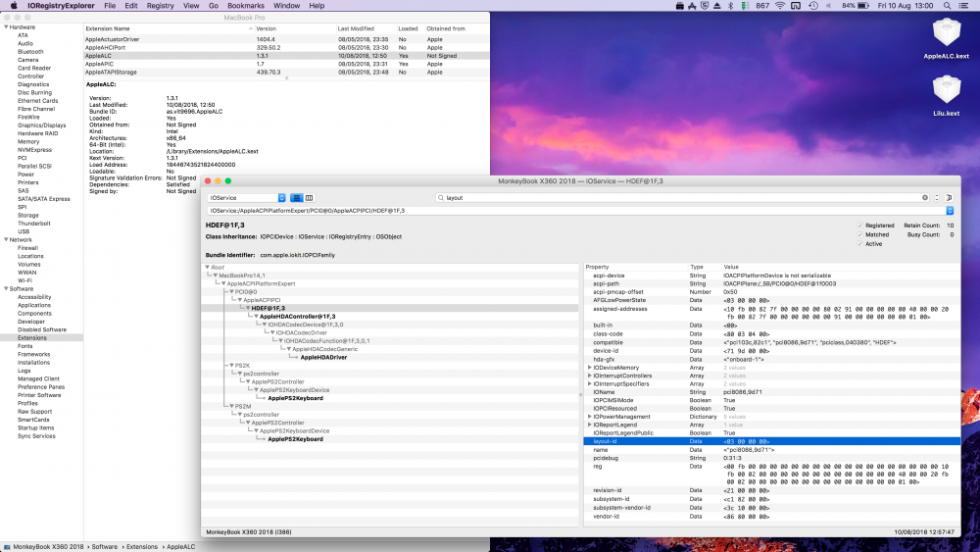The image size is (980, 552).
Task: Step search results with stepper arrows
Action: [937, 197]
